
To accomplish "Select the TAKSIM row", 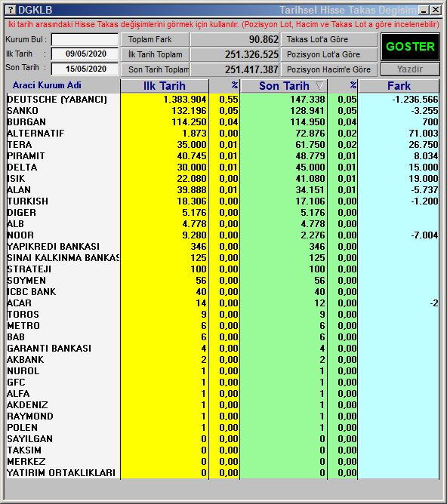I will 223,450.
